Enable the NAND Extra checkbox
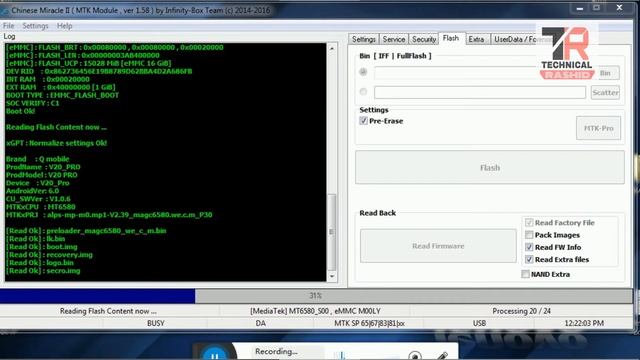 coord(525,274)
